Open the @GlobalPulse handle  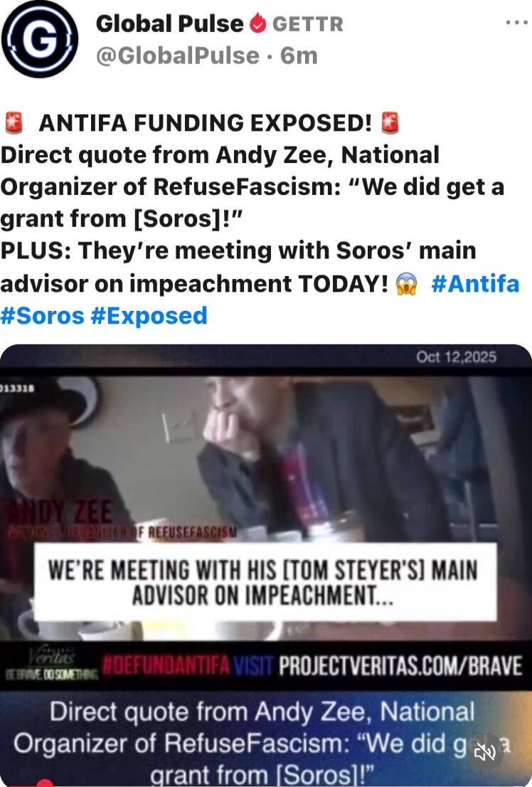point(178,56)
